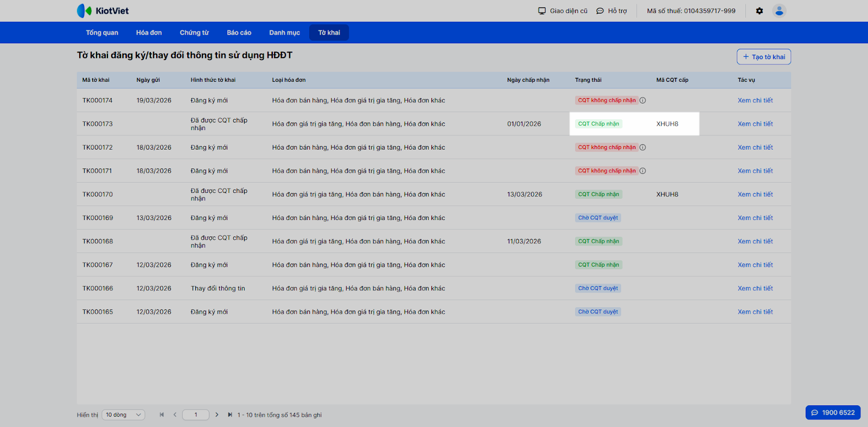Go to the first page of records
868x427 pixels.
tap(162, 415)
